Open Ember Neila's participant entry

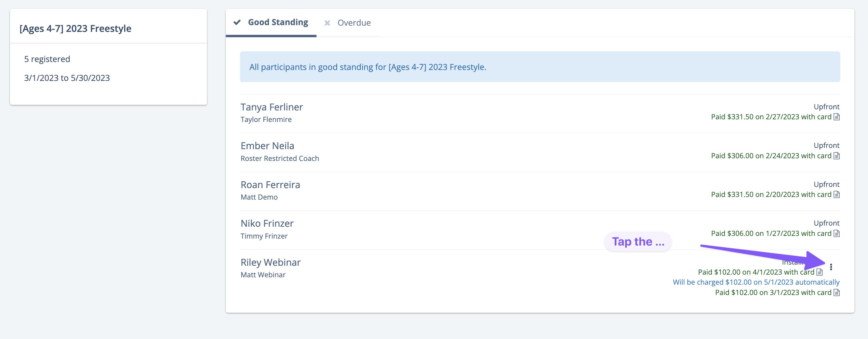(x=267, y=146)
